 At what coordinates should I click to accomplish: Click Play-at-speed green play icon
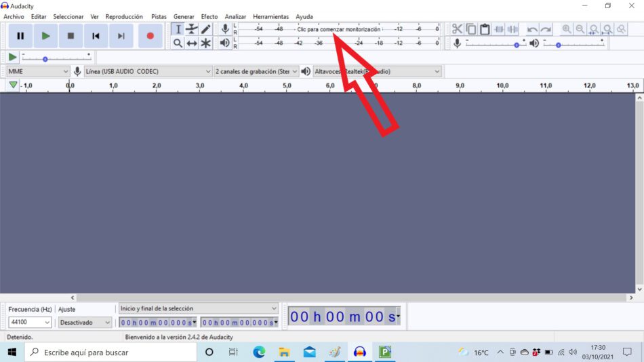12,57
